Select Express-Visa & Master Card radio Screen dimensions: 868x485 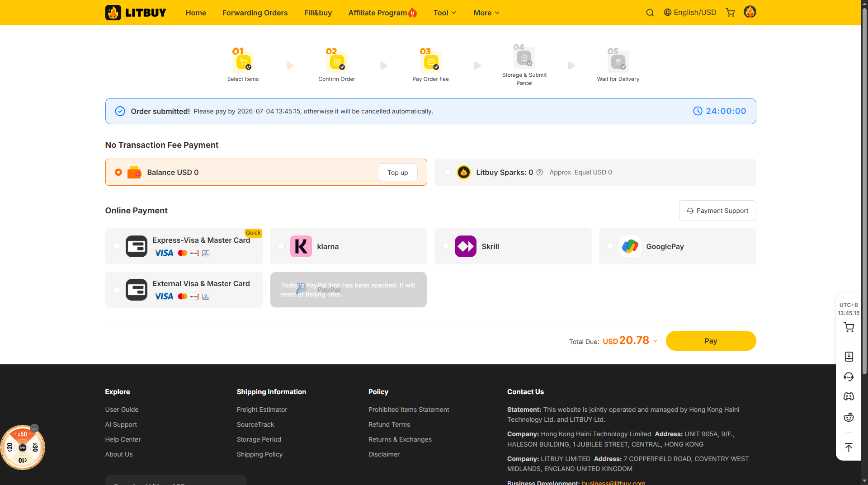click(117, 246)
